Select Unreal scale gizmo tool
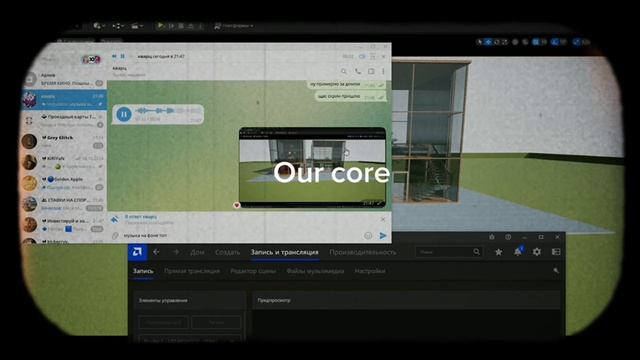The height and width of the screenshot is (360, 640). (x=505, y=42)
